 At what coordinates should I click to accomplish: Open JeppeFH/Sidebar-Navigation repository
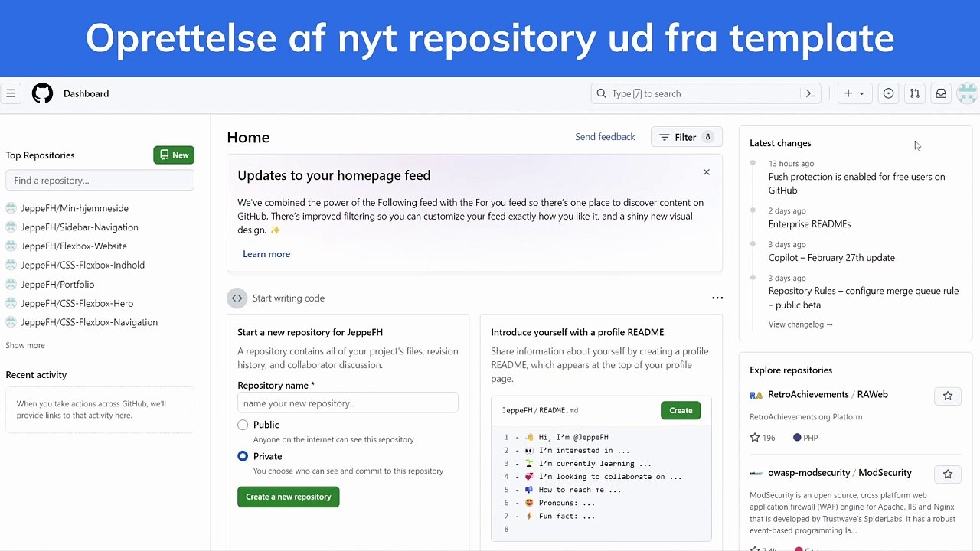click(x=80, y=227)
